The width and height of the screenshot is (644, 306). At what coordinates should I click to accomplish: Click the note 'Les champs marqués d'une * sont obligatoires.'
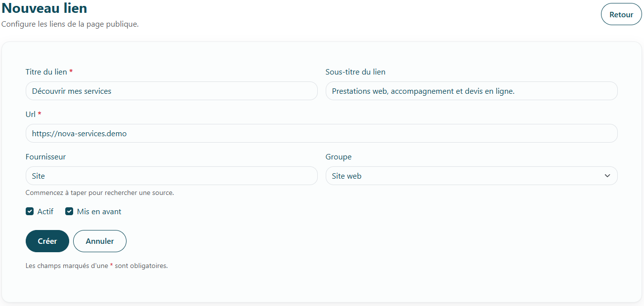tap(97, 266)
